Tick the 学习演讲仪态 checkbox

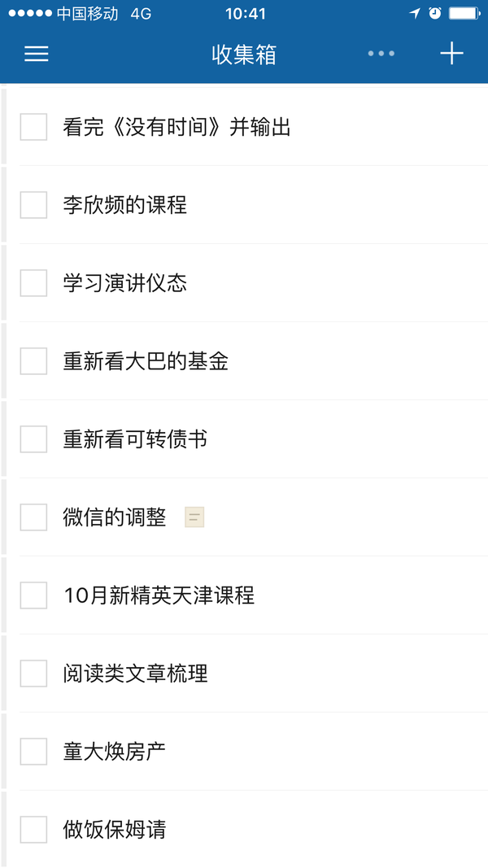(x=33, y=283)
